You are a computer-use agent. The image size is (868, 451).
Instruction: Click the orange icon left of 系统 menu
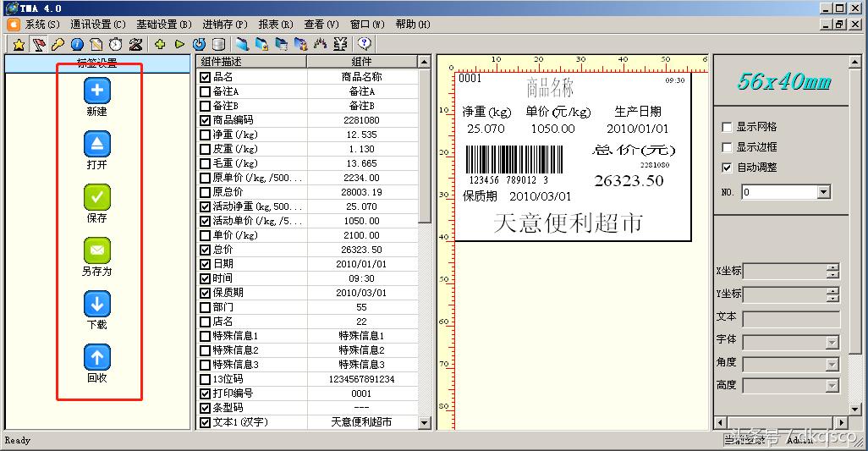point(14,25)
